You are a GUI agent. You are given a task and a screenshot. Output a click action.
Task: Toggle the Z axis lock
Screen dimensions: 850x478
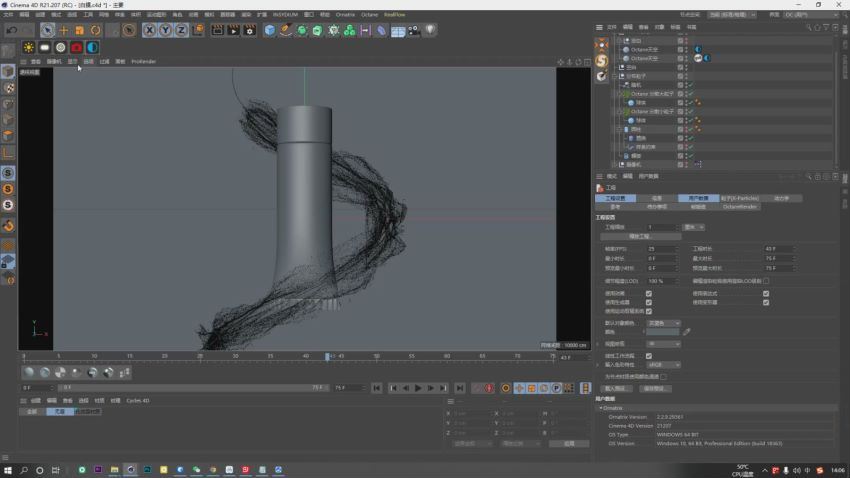pos(181,30)
